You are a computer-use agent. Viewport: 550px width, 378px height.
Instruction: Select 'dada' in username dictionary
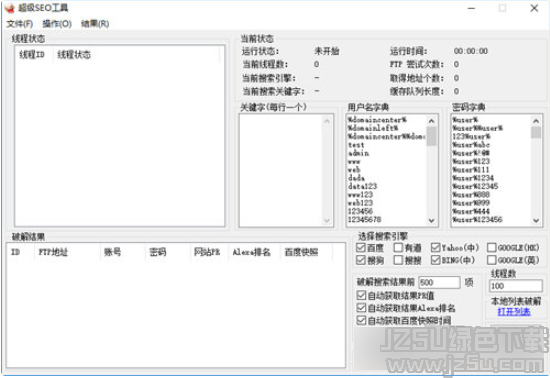click(356, 178)
